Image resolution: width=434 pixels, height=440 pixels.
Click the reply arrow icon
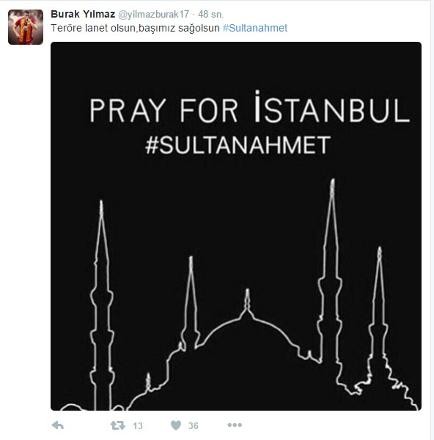point(58,425)
